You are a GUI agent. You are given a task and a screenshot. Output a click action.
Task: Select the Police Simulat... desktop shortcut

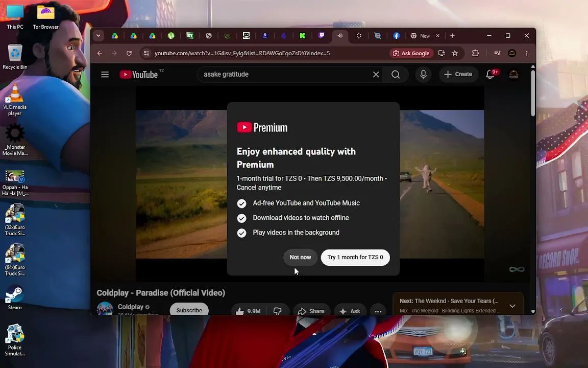click(15, 340)
